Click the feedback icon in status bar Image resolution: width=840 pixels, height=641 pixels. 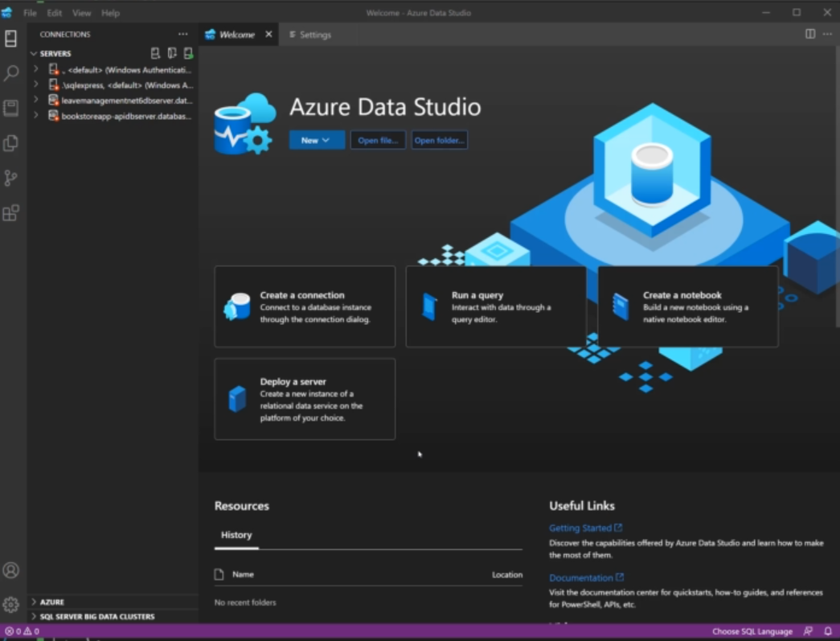808,631
